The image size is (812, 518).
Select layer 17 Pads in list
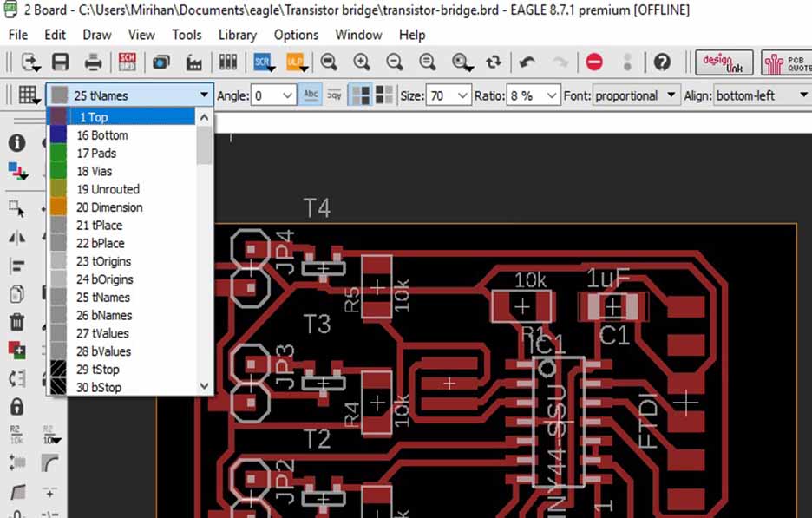[x=121, y=154]
